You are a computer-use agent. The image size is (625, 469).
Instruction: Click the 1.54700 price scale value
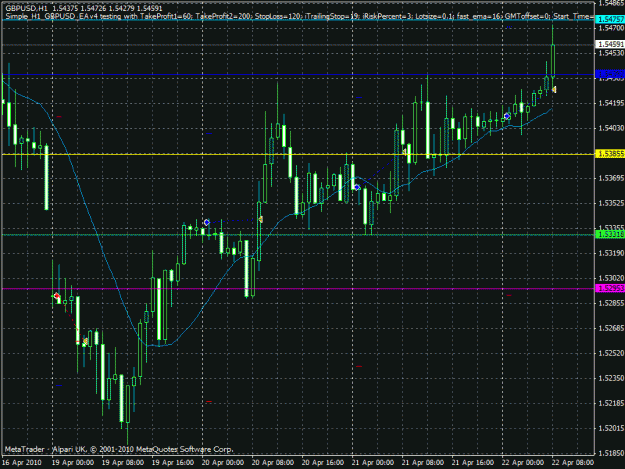coord(611,28)
